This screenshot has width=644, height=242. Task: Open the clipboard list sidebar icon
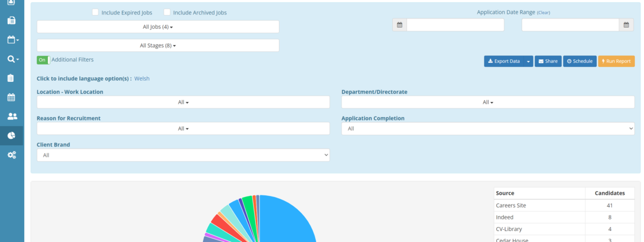click(x=11, y=78)
